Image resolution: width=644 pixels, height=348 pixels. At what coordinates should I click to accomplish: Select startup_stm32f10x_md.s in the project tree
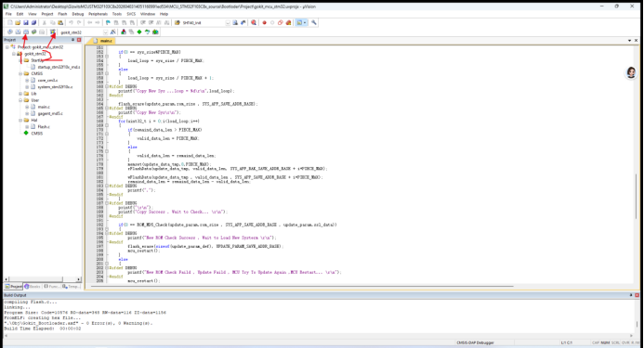tap(59, 67)
